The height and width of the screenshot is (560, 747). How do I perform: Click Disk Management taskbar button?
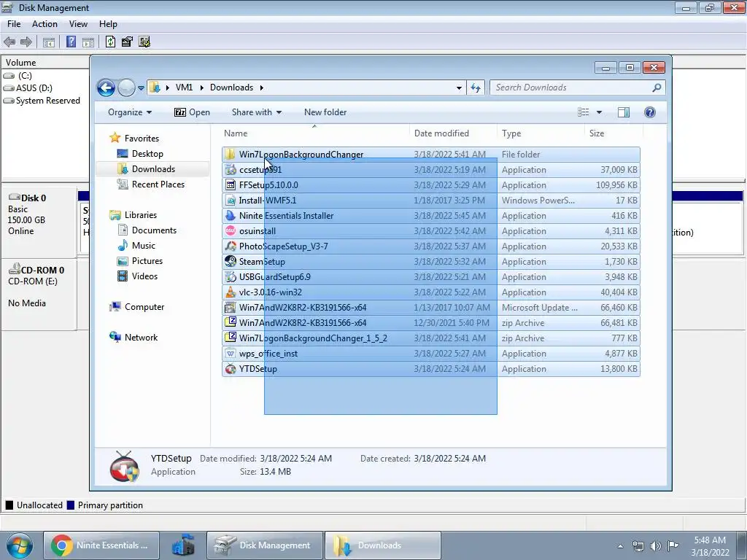[x=265, y=545]
